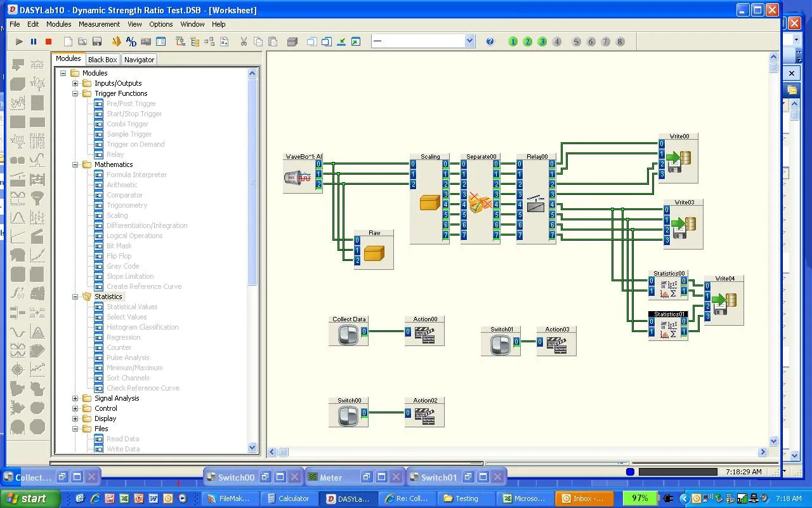812x508 pixels.
Task: Click the Copy toolbar icon
Action: (258, 42)
